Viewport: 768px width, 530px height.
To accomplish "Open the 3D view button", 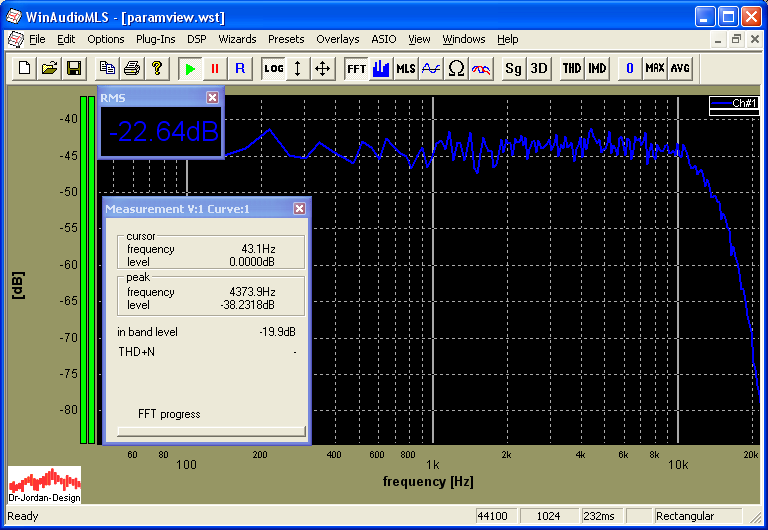I will (x=538, y=68).
